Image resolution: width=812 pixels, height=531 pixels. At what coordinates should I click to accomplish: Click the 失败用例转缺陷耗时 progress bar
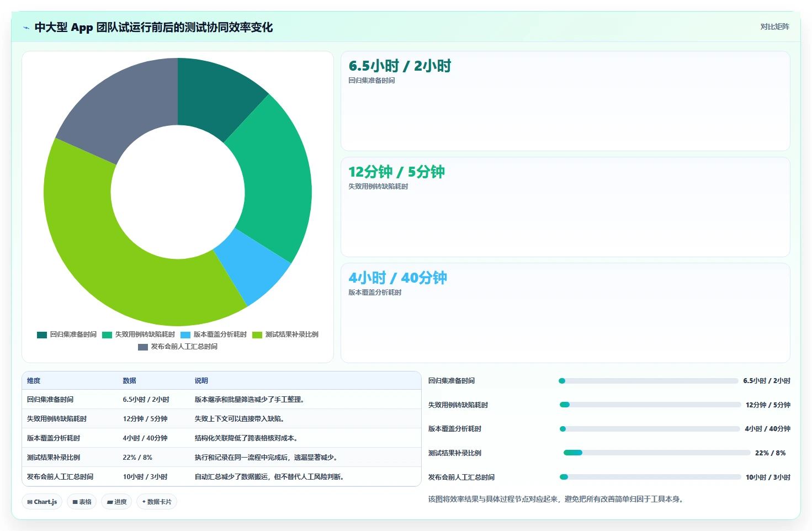click(650, 405)
